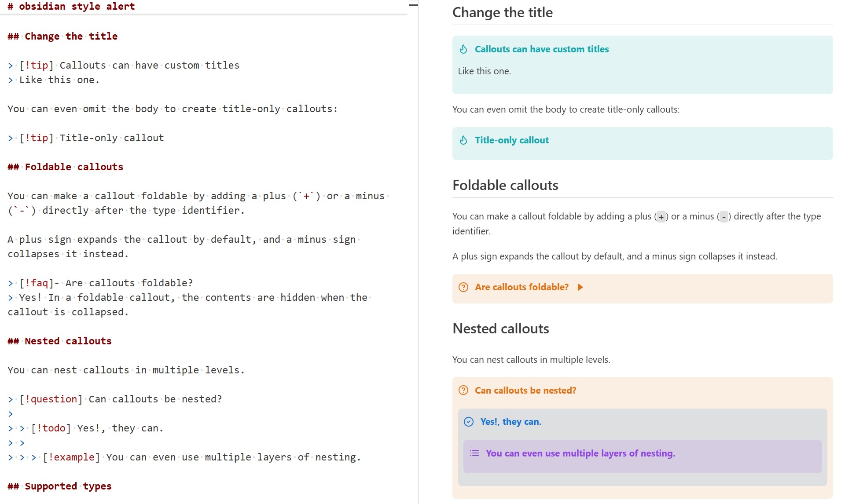Click the flame icon beside 'Callouts can have custom titles'
Viewport: 841px width, 504px height.
[463, 49]
